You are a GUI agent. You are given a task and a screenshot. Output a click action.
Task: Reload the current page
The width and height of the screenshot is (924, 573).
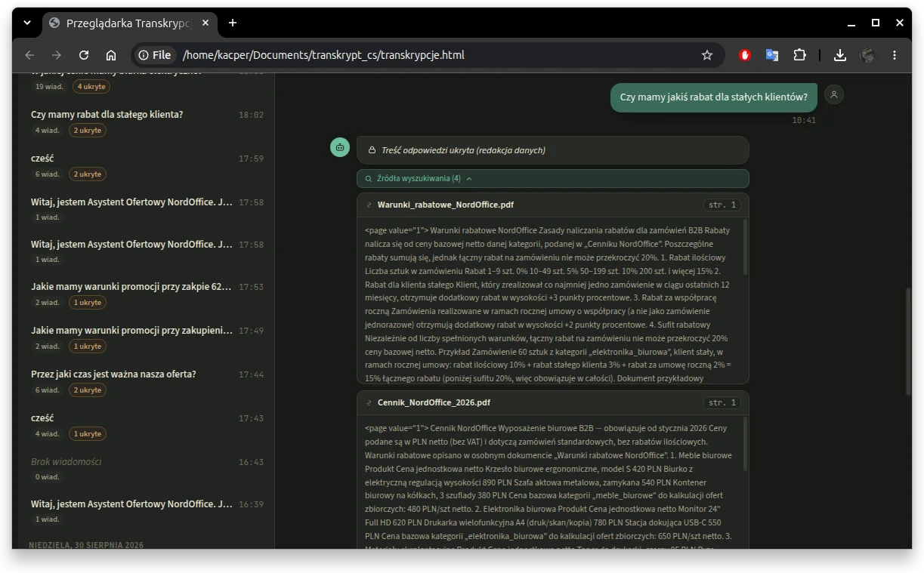84,55
